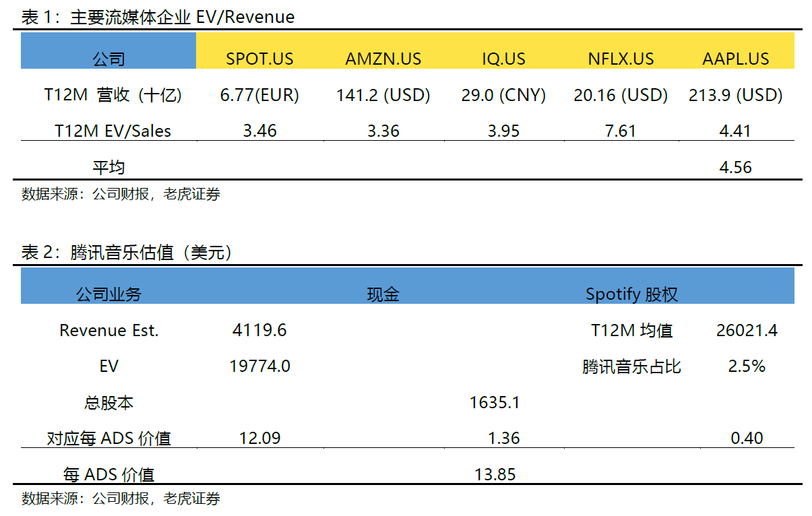Select the average value 4.56

pyautogui.click(x=735, y=167)
